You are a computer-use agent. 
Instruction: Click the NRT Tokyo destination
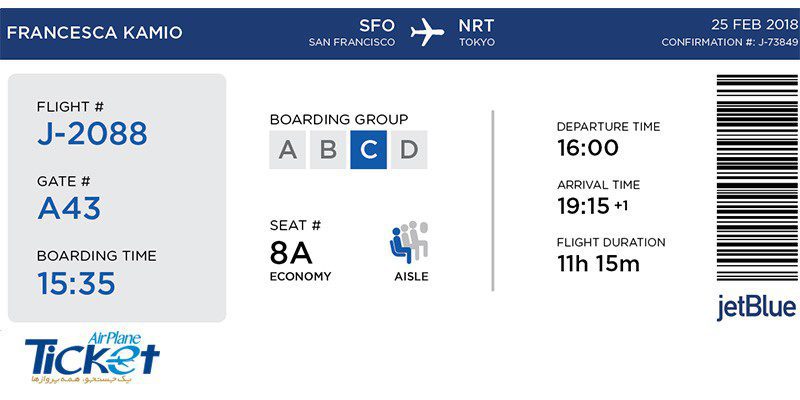(x=477, y=33)
